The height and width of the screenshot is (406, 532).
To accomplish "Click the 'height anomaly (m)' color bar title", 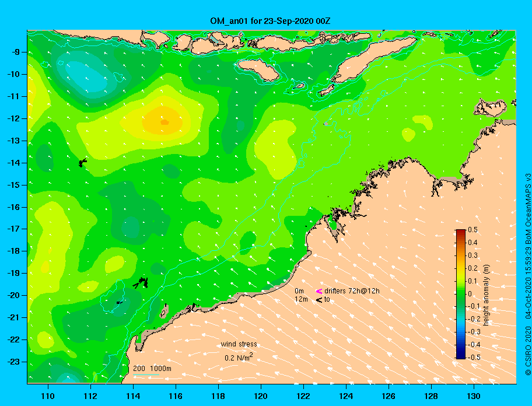I will pyautogui.click(x=486, y=296).
